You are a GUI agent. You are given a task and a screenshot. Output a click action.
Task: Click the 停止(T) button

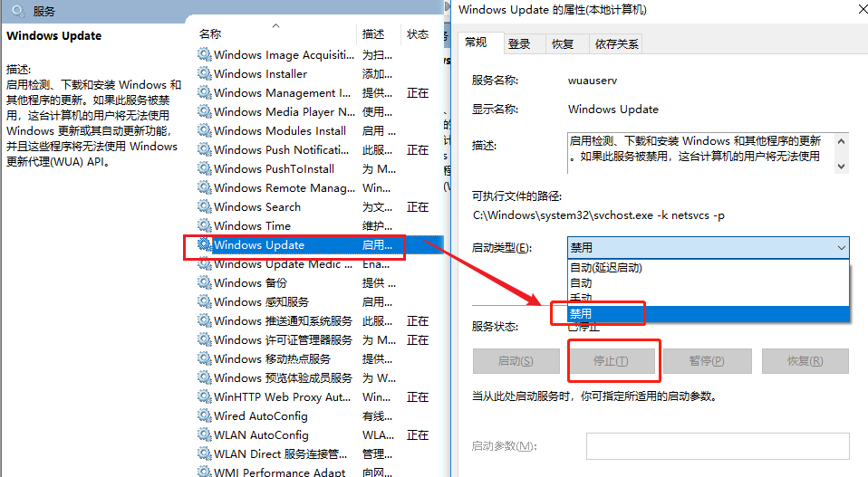point(612,361)
